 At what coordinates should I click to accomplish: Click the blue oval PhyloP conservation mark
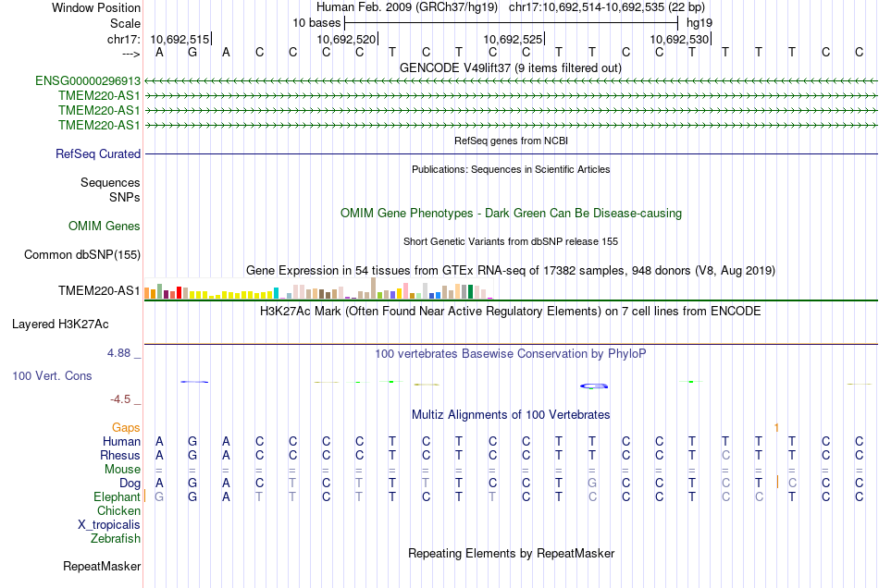pos(594,386)
